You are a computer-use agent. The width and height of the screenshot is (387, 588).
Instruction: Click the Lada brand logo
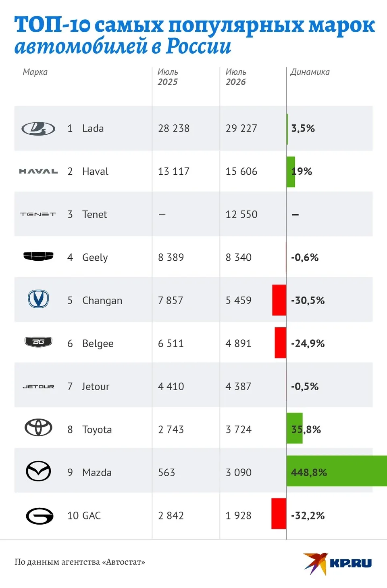tap(38, 129)
